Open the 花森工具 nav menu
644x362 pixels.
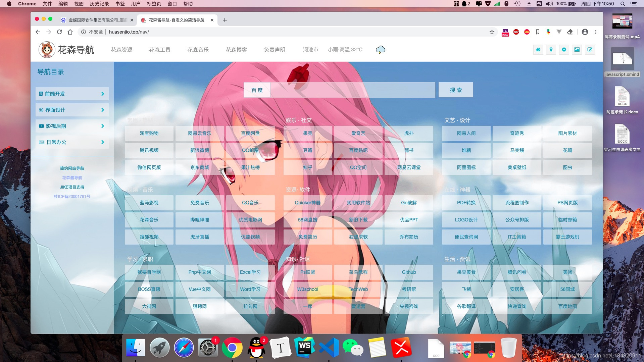(160, 50)
